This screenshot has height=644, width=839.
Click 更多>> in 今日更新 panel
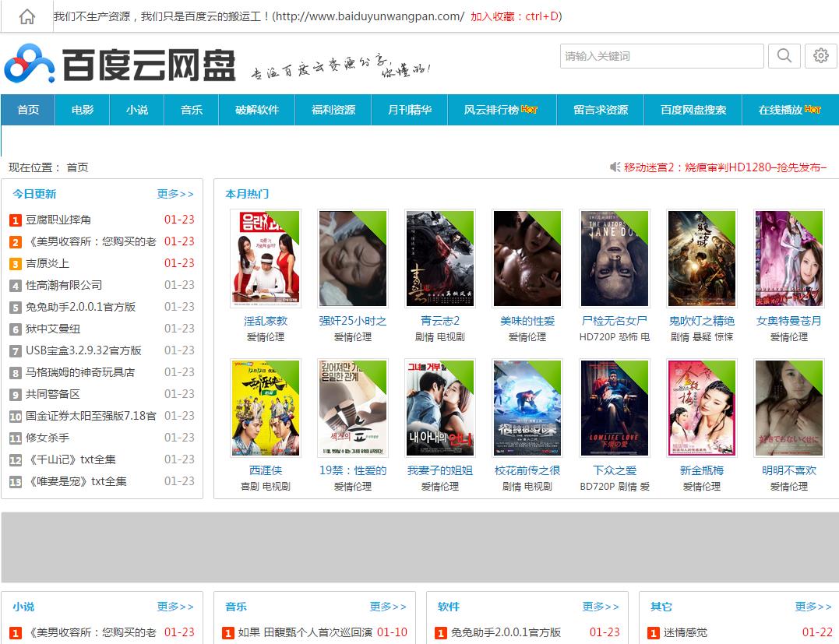(175, 194)
